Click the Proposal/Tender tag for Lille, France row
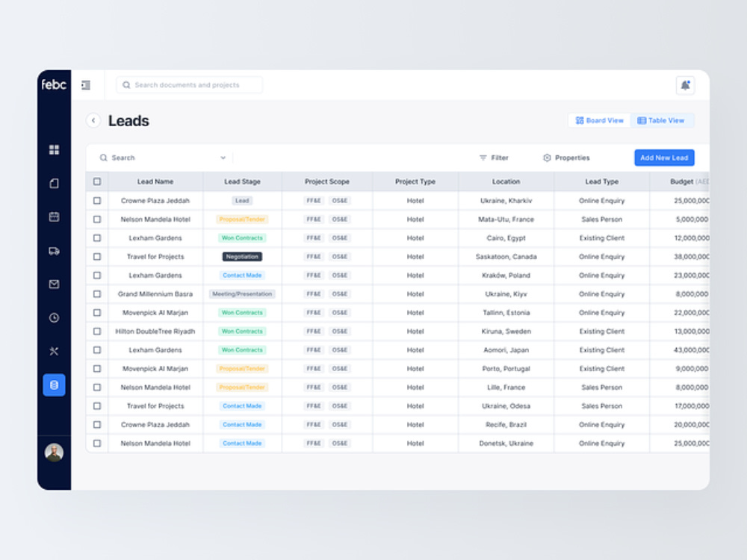The width and height of the screenshot is (747, 560). pos(242,387)
